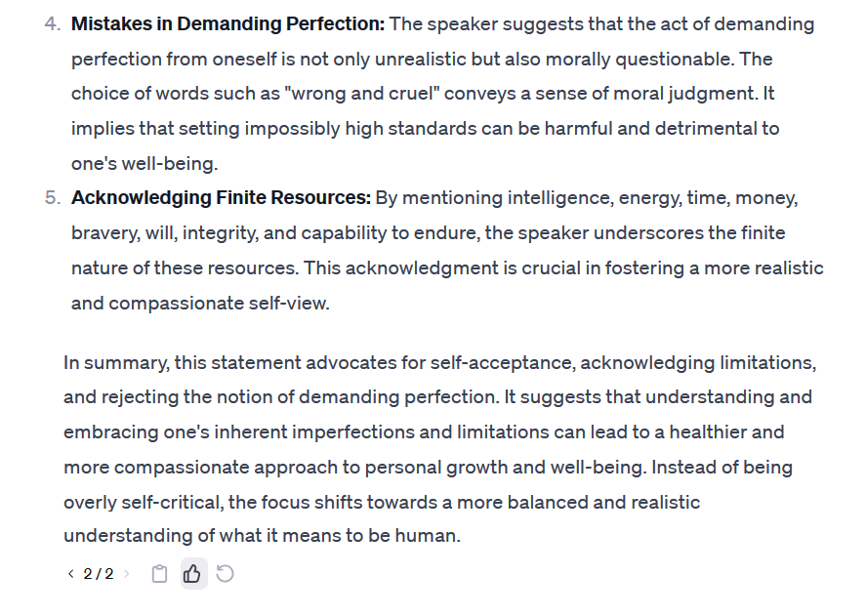The height and width of the screenshot is (616, 866).
Task: Click list number 5 marker
Action: click(x=53, y=198)
